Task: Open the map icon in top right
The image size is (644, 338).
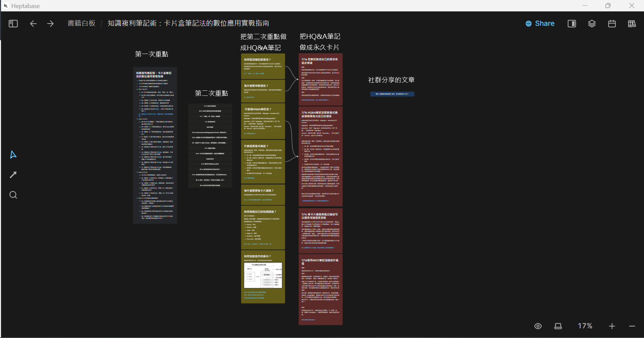Action: pos(632,23)
